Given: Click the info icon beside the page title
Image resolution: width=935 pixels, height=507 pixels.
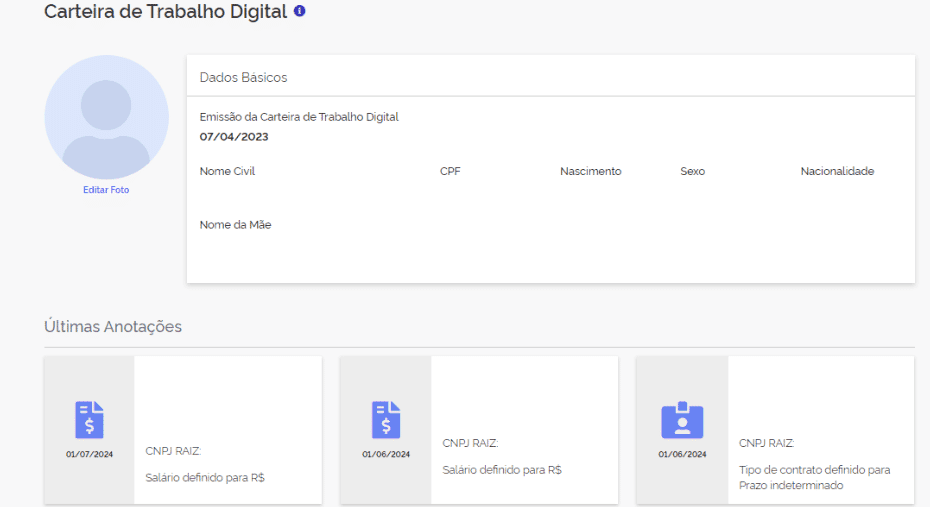Looking at the screenshot, I should pos(299,11).
